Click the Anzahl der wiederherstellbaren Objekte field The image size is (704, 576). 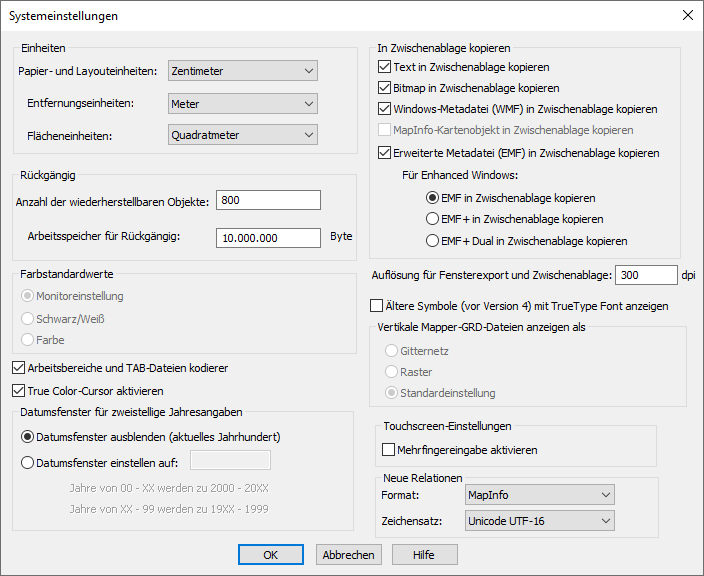267,201
